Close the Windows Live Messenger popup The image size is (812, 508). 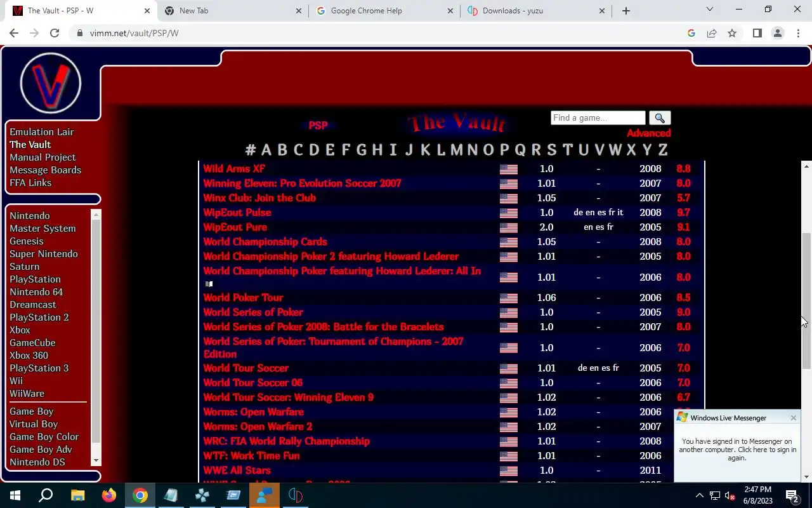coord(793,418)
